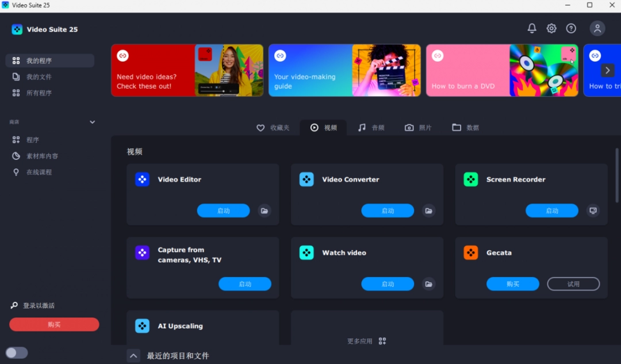Open folder icon beside Video Editor launch
Screen dimensions: 621x364
(264, 210)
